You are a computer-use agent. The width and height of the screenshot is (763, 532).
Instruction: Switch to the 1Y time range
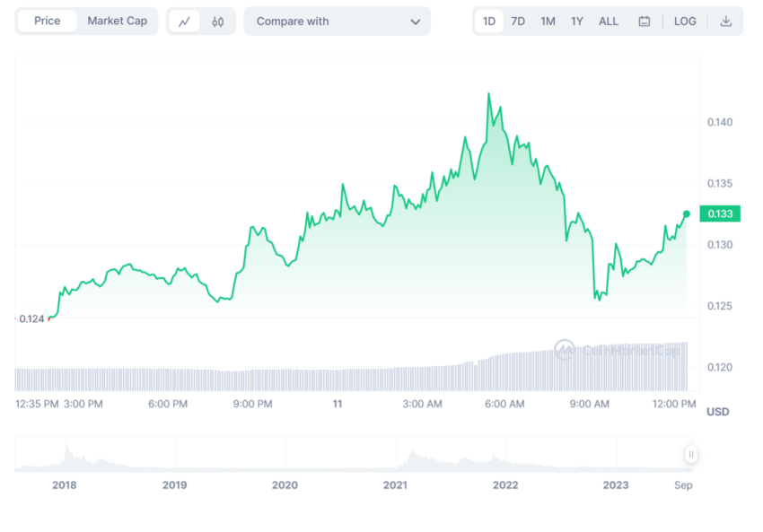576,22
